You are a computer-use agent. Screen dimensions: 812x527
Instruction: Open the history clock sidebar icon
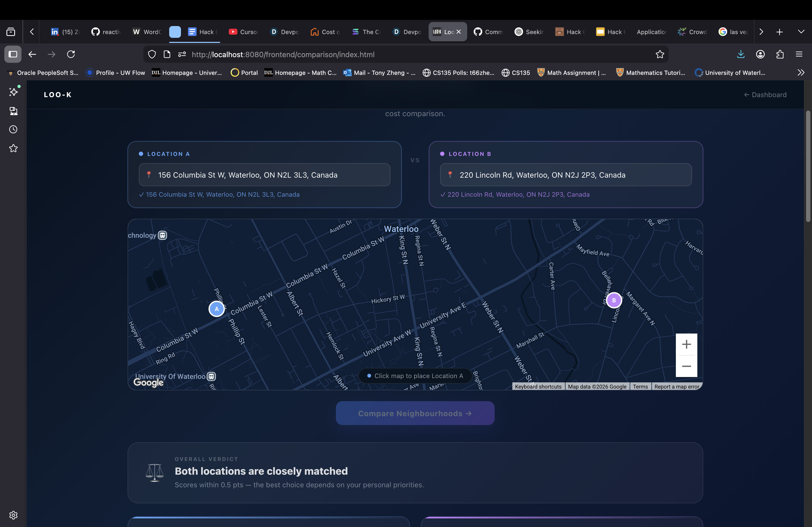click(x=13, y=130)
